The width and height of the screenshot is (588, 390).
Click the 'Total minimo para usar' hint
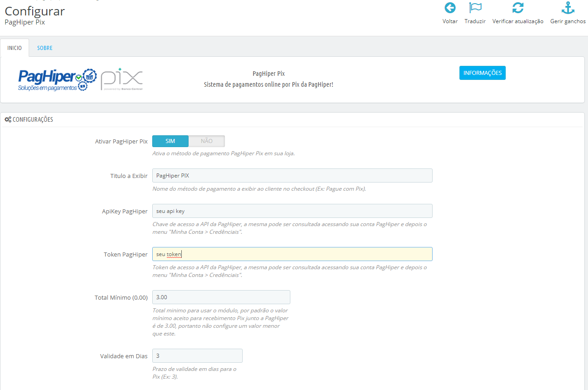coord(221,322)
